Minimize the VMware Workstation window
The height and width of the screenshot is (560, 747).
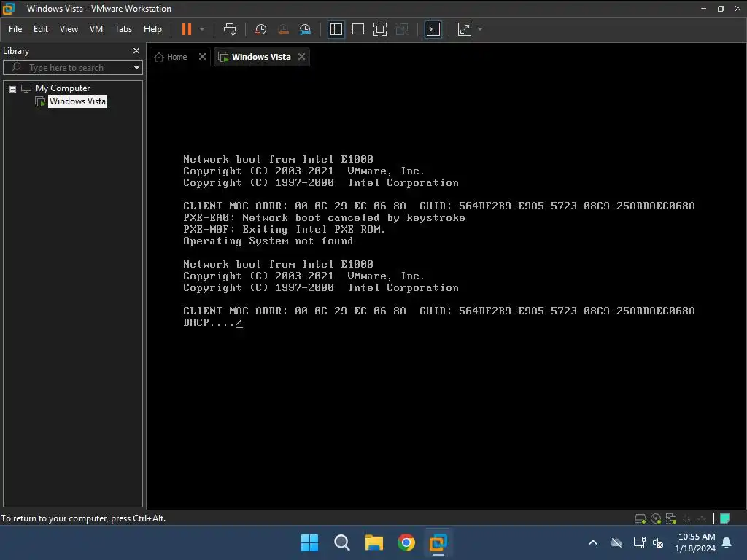(x=703, y=9)
